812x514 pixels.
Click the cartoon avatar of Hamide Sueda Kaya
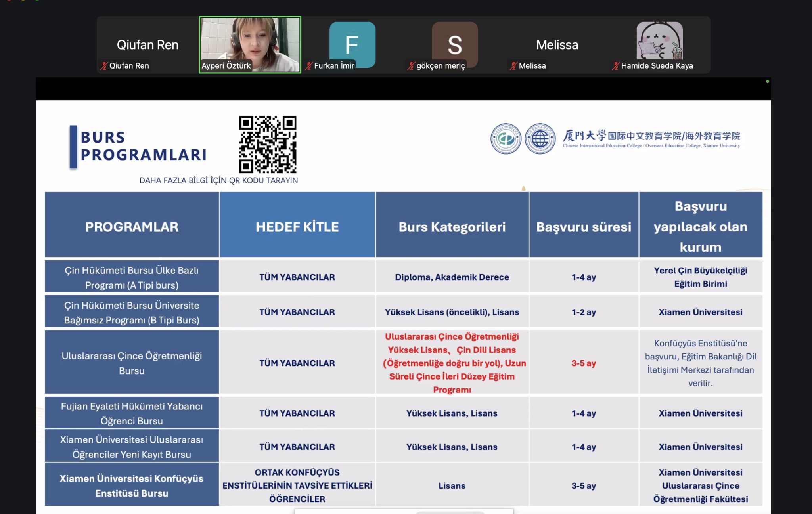(659, 40)
